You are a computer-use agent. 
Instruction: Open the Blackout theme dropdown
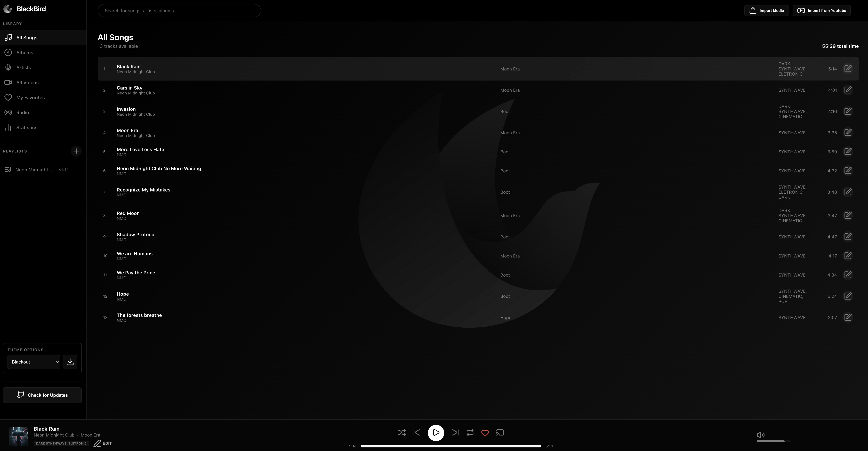point(34,362)
